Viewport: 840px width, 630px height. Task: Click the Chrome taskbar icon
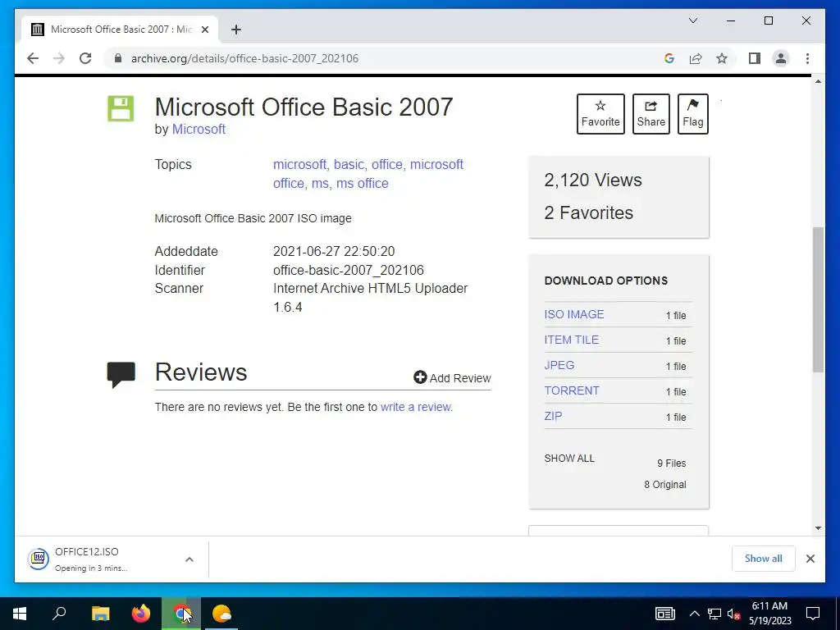181,614
